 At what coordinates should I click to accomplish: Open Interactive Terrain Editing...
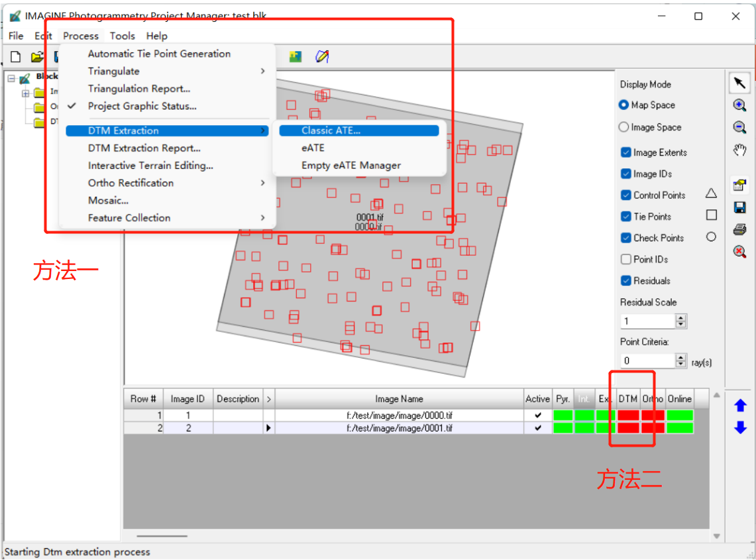(167, 166)
